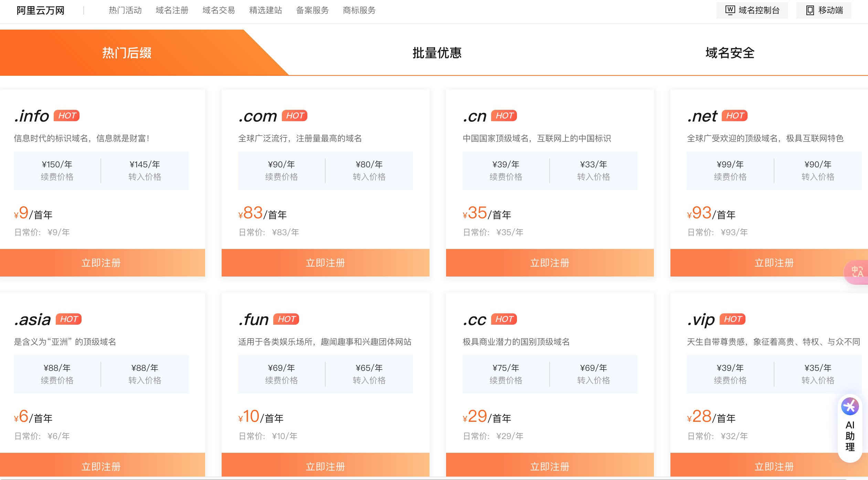
Task: Register .com domain with 立即注册
Action: click(x=325, y=263)
